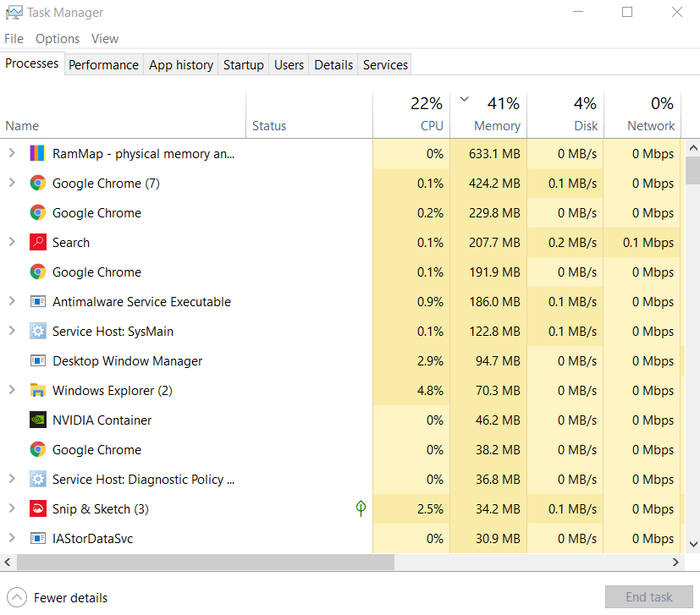Sort by the Disk column header
Screen dimensions: 700x615
coord(565,115)
